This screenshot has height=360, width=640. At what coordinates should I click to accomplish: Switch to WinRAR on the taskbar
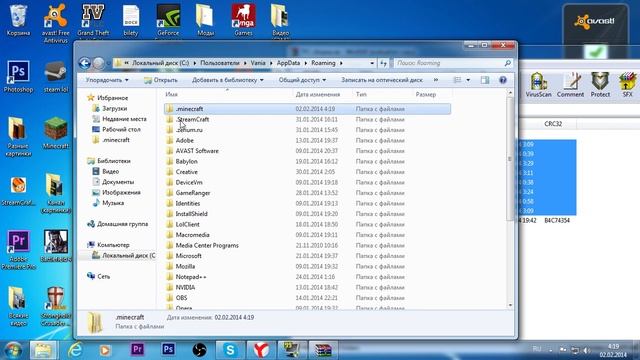323,350
